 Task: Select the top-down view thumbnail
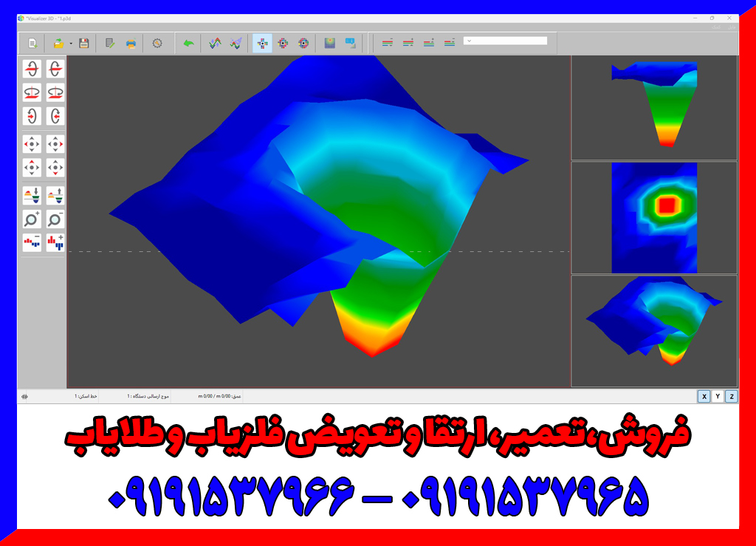click(654, 218)
